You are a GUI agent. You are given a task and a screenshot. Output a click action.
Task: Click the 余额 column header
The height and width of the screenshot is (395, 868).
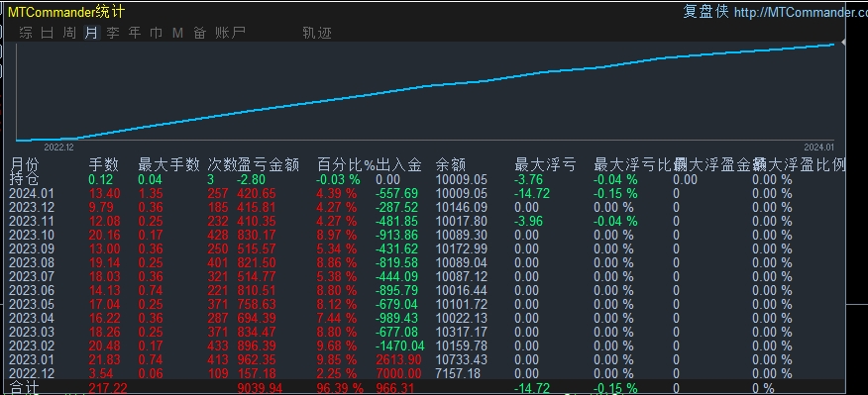tap(451, 164)
